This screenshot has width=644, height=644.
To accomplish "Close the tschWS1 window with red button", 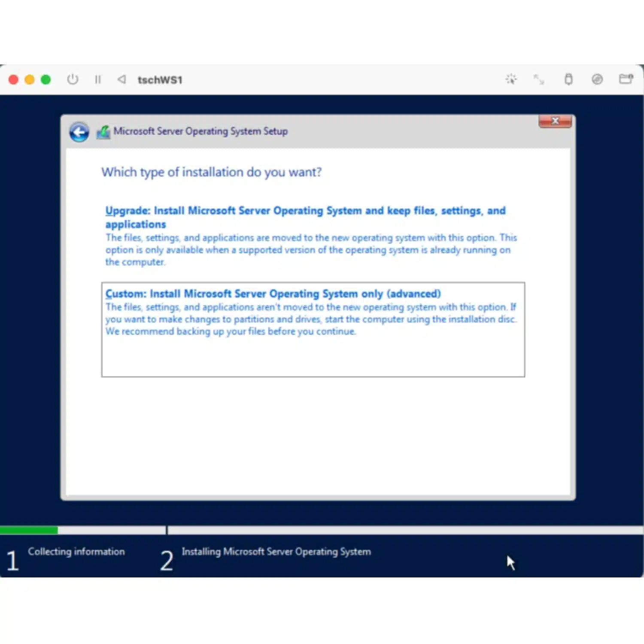I will (13, 79).
